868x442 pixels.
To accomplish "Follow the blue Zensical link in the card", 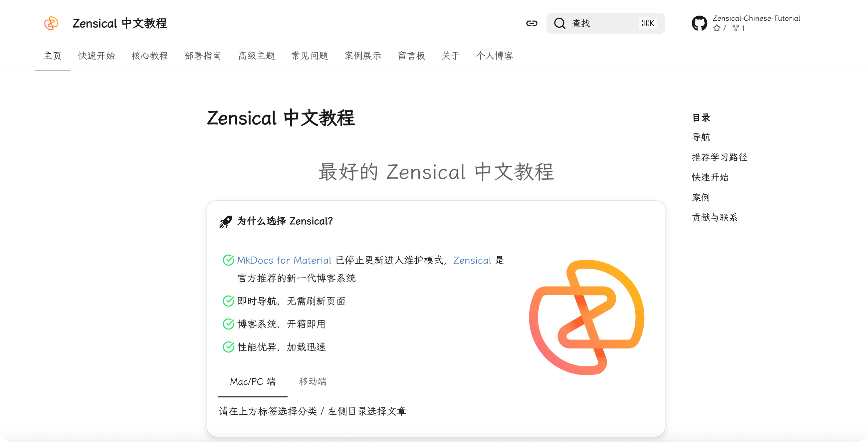I will click(472, 260).
